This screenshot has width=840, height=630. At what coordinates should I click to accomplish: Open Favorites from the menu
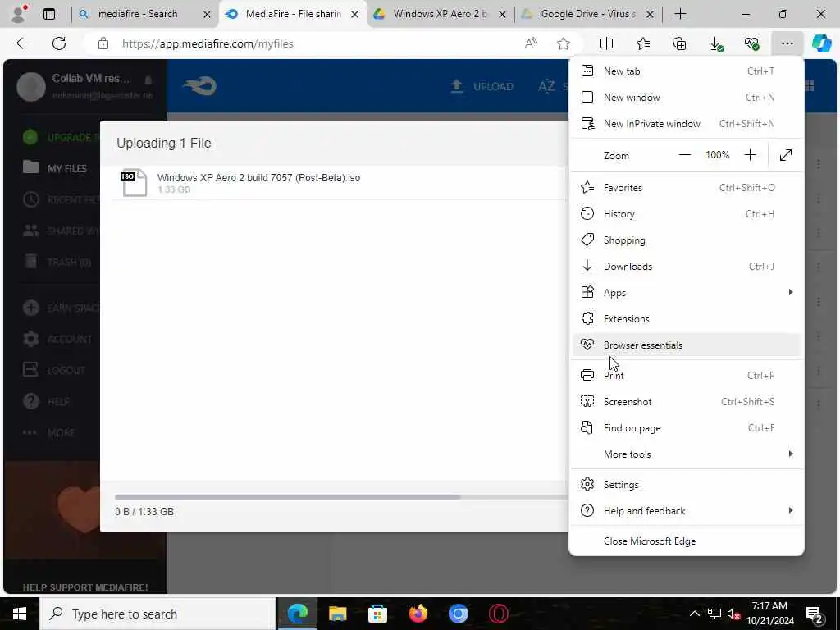[687, 188]
